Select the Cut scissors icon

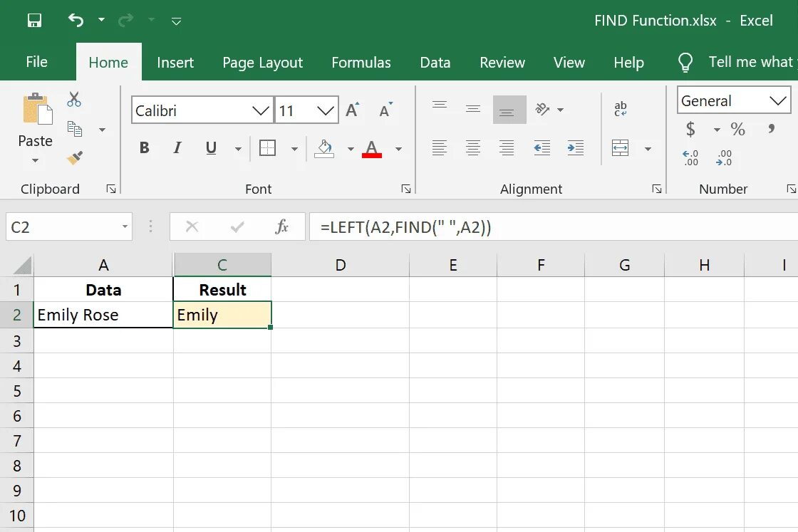point(74,99)
